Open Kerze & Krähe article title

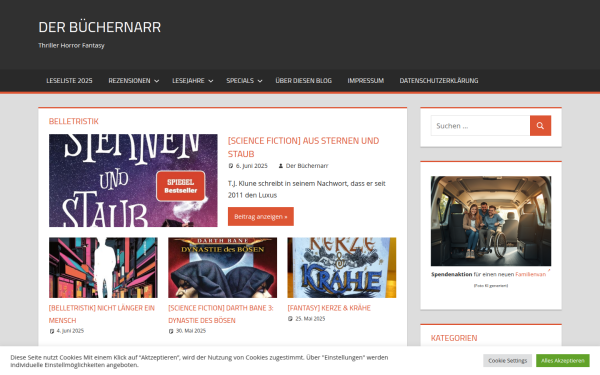coord(329,308)
